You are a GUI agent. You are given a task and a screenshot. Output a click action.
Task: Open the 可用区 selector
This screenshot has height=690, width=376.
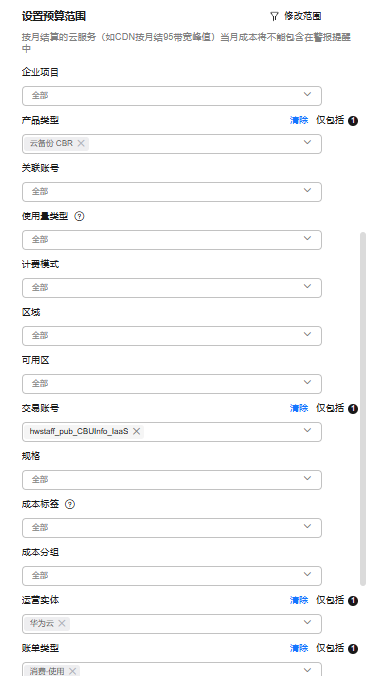point(172,383)
